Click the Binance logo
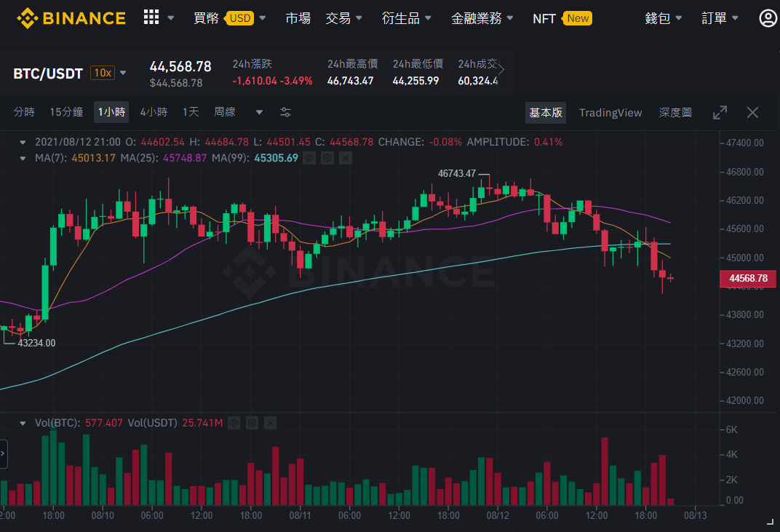The image size is (780, 532). coord(71,18)
